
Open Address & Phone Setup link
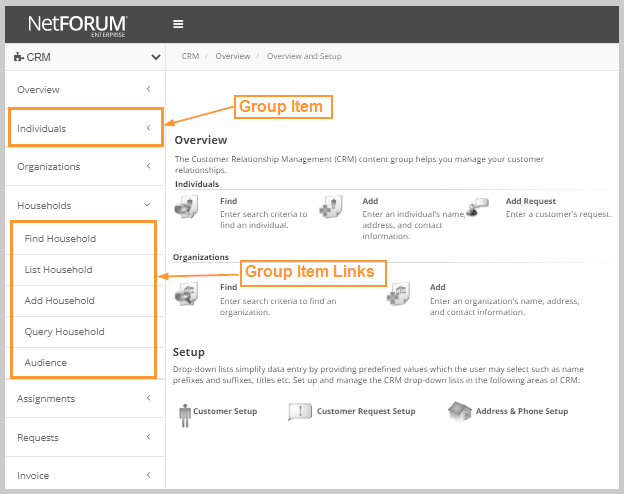click(522, 411)
